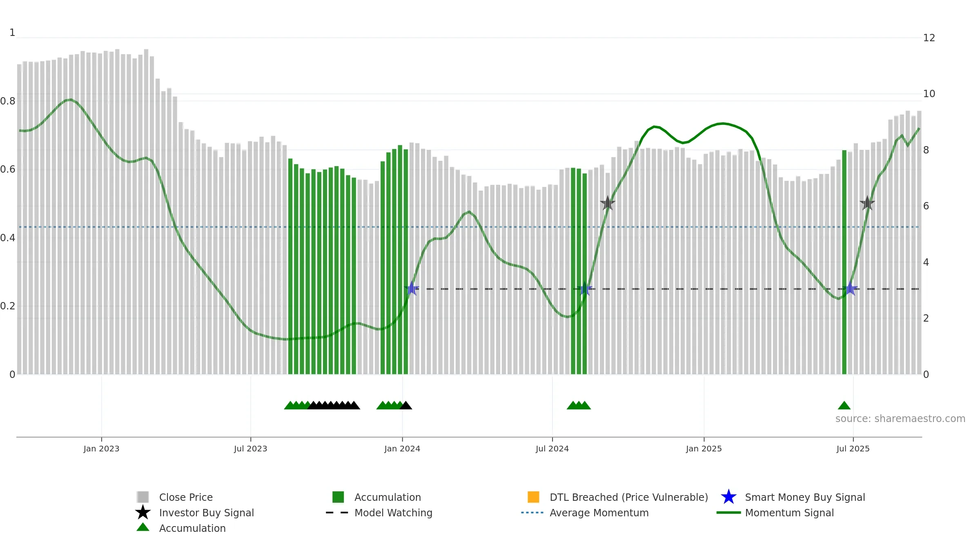Image resolution: width=980 pixels, height=551 pixels.
Task: Click the black star in Investor Buy legend
Action: (x=143, y=513)
